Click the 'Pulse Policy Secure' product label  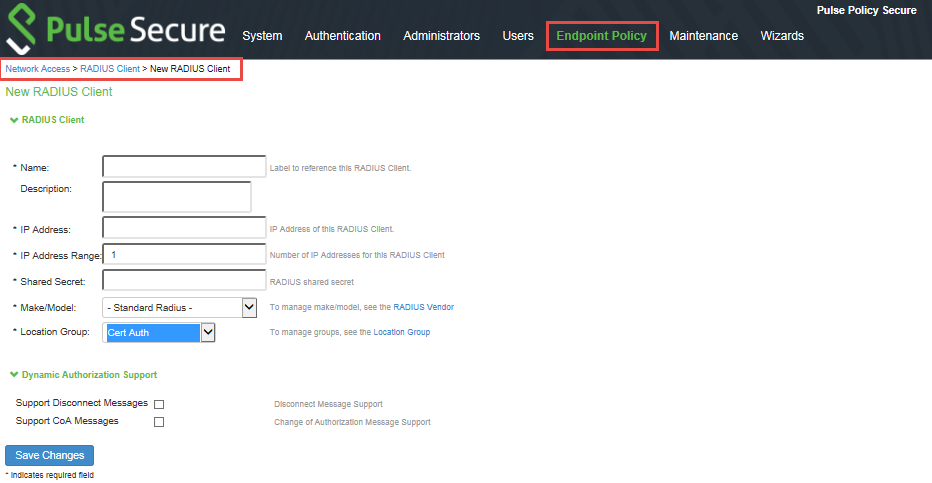866,10
